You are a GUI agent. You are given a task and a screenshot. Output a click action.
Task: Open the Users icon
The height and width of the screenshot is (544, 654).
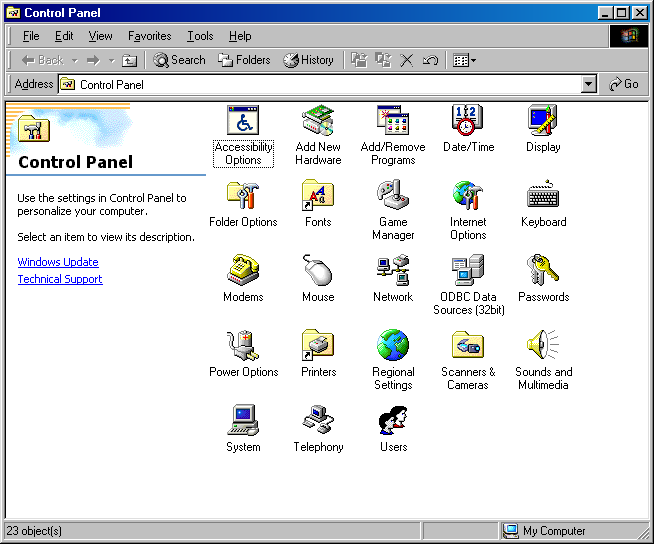pyautogui.click(x=393, y=421)
